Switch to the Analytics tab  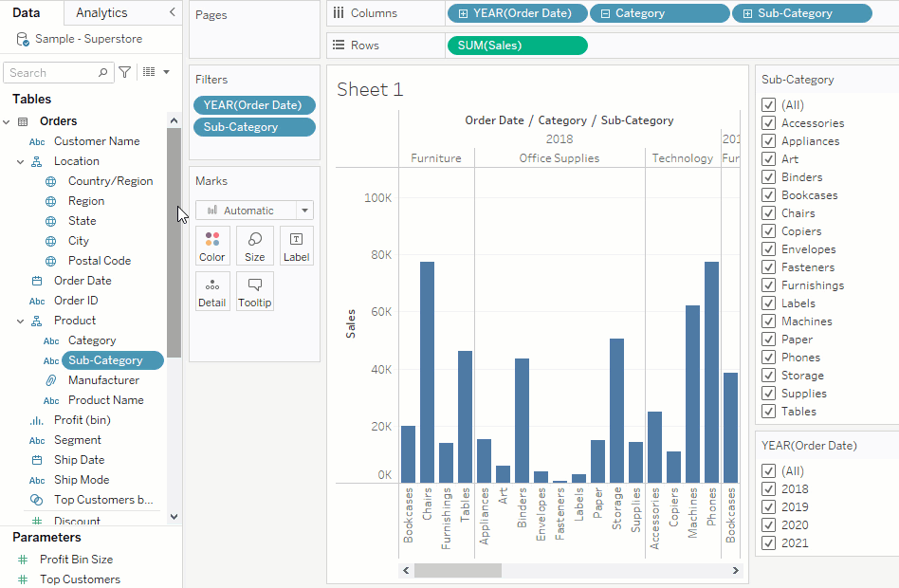click(101, 12)
